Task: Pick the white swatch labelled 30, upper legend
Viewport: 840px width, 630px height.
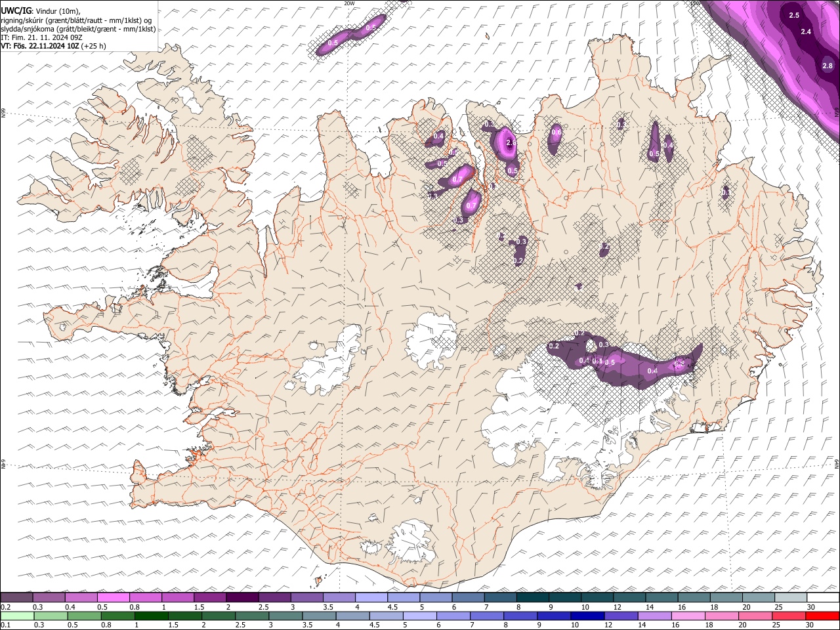Action: (x=823, y=598)
